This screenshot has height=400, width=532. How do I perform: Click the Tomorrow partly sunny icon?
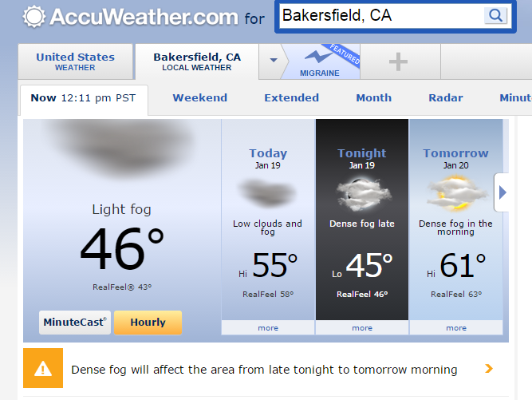(x=455, y=193)
